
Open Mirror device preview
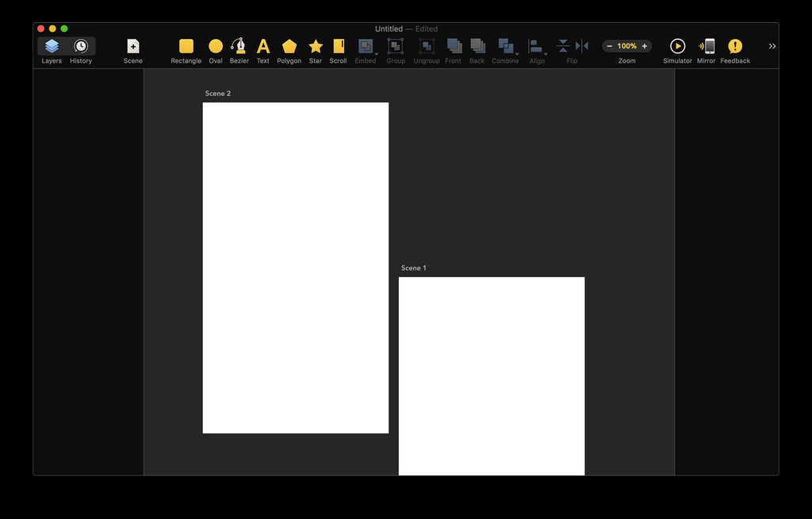(707, 47)
